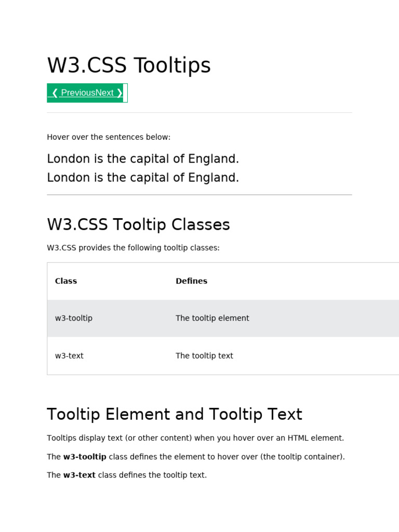Click the W3.CSS Tooltip Classes heading
Image resolution: width=399 pixels, height=532 pixels.
(x=138, y=224)
